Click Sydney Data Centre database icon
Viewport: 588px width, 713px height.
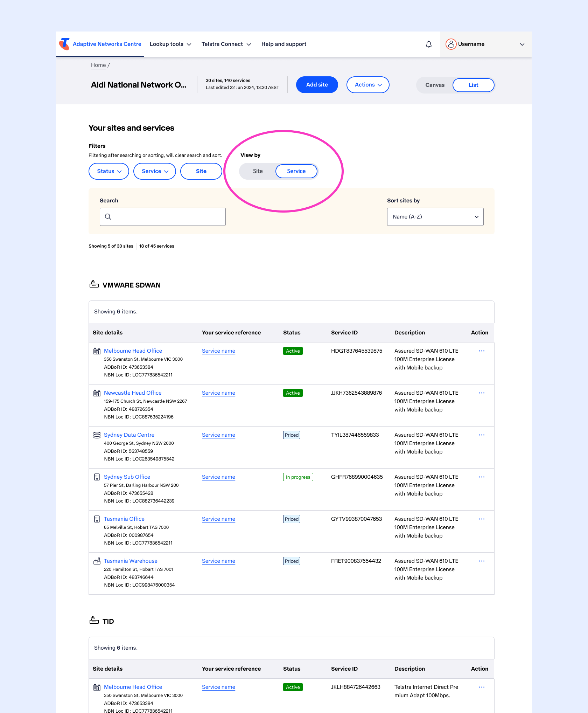pos(97,435)
